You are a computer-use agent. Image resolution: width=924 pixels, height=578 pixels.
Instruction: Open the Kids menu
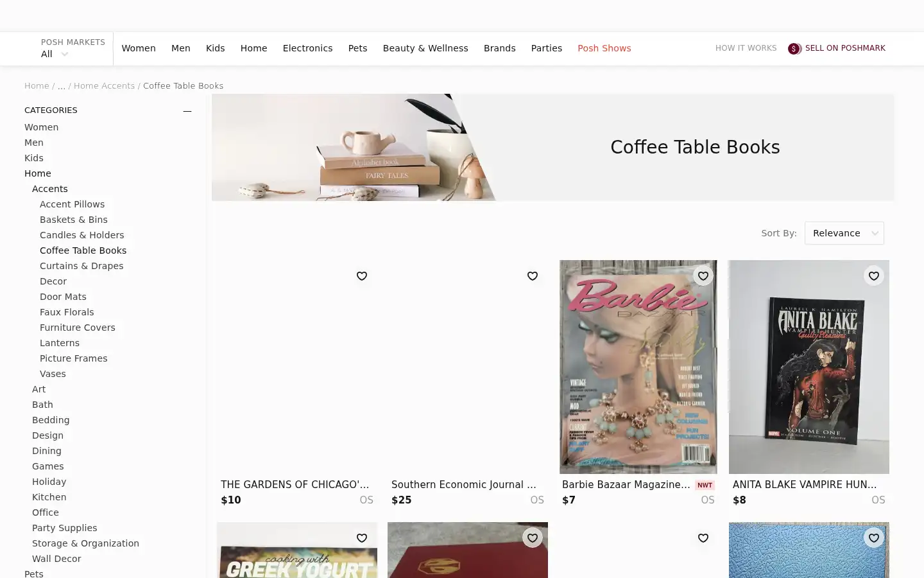coord(216,48)
